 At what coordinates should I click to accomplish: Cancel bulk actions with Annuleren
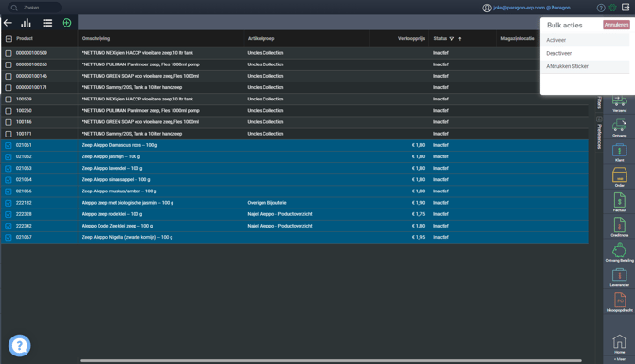pyautogui.click(x=616, y=25)
